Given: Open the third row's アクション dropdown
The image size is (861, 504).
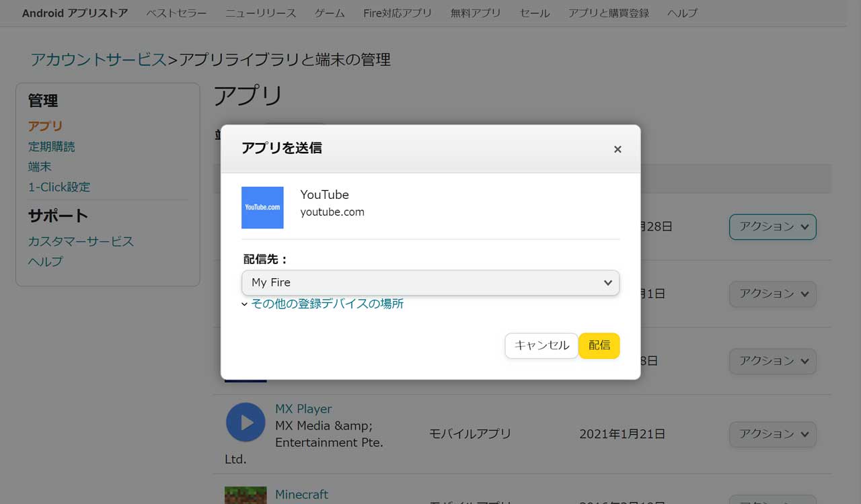Looking at the screenshot, I should click(x=773, y=361).
